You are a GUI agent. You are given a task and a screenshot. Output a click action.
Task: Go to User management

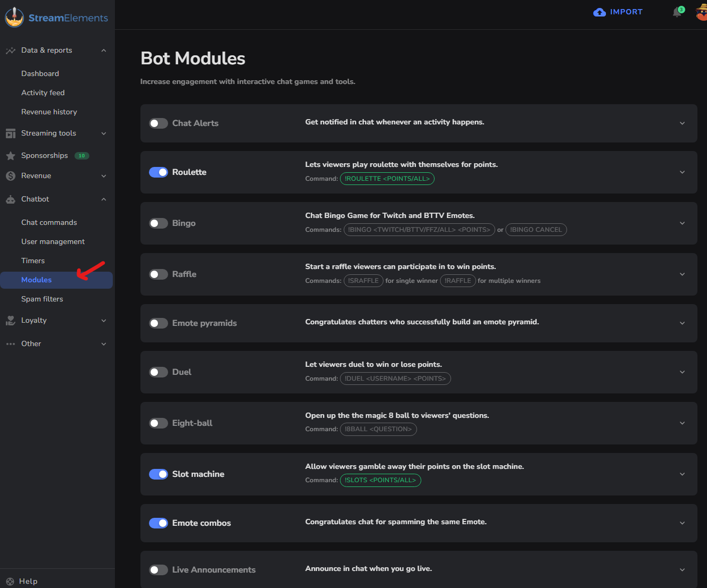pos(53,242)
